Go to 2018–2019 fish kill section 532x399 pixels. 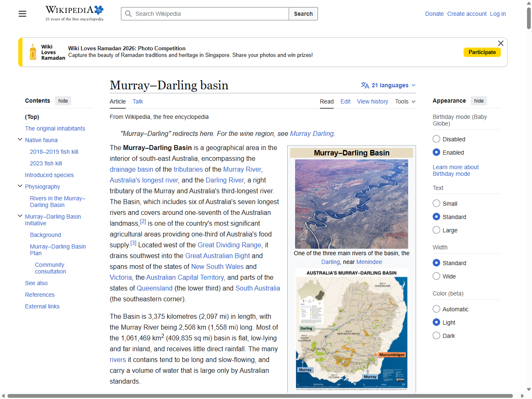(54, 152)
